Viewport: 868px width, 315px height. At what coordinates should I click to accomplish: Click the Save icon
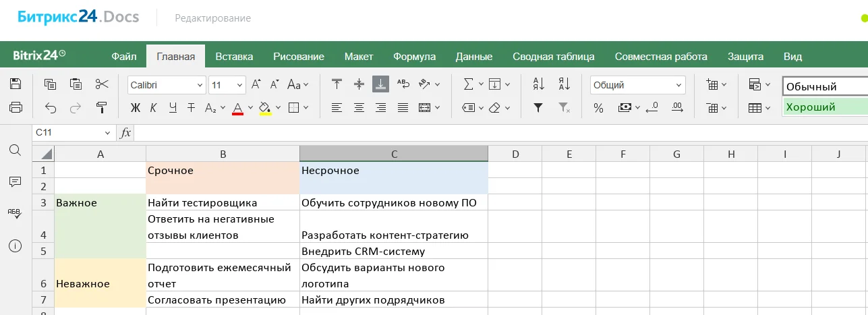pyautogui.click(x=16, y=84)
